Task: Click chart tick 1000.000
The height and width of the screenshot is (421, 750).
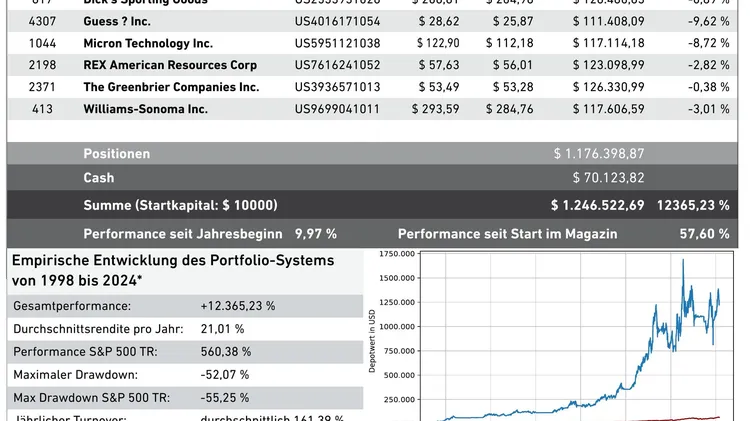Action: point(397,327)
